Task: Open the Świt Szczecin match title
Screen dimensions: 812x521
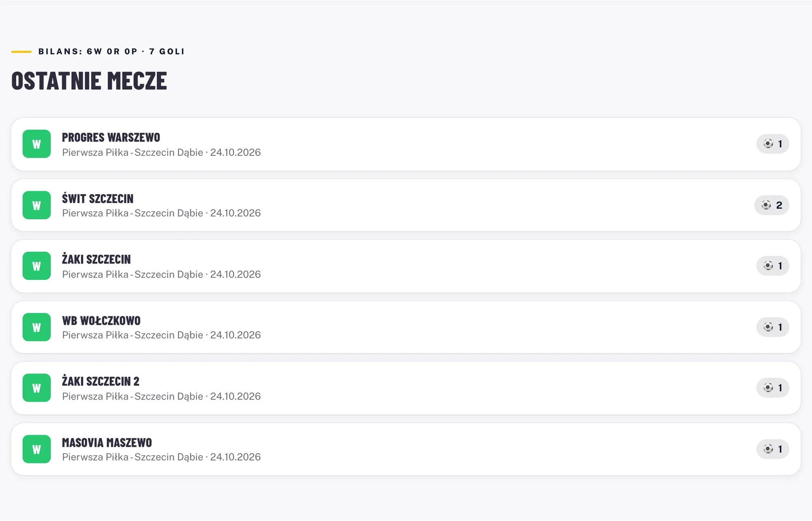Action: 97,199
